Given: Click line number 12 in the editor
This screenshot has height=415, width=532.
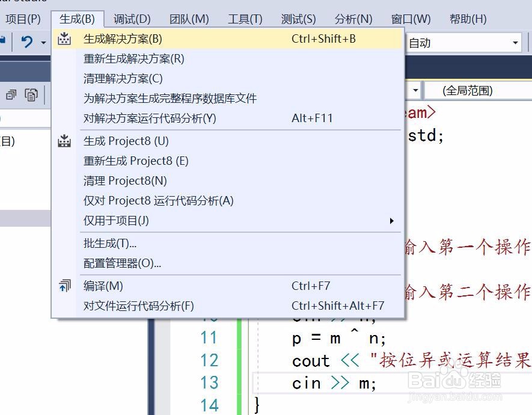Looking at the screenshot, I should coord(209,360).
